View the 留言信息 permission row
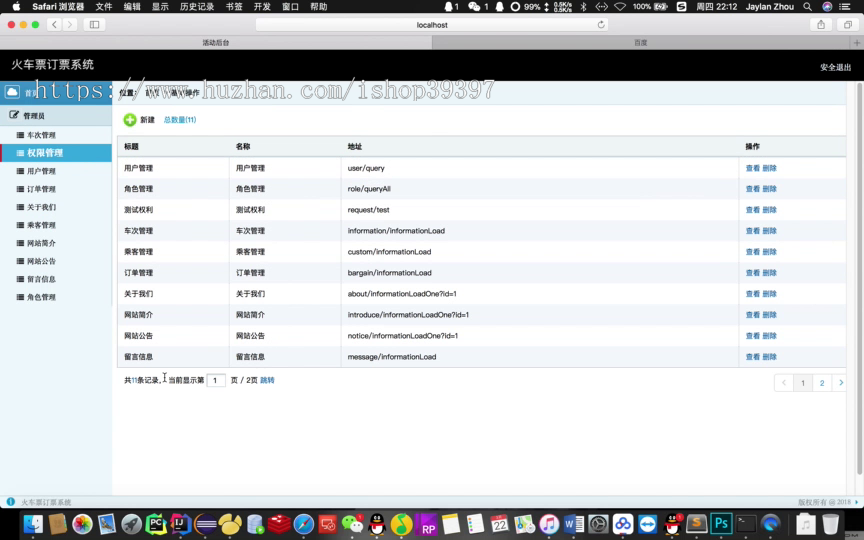 coord(752,357)
